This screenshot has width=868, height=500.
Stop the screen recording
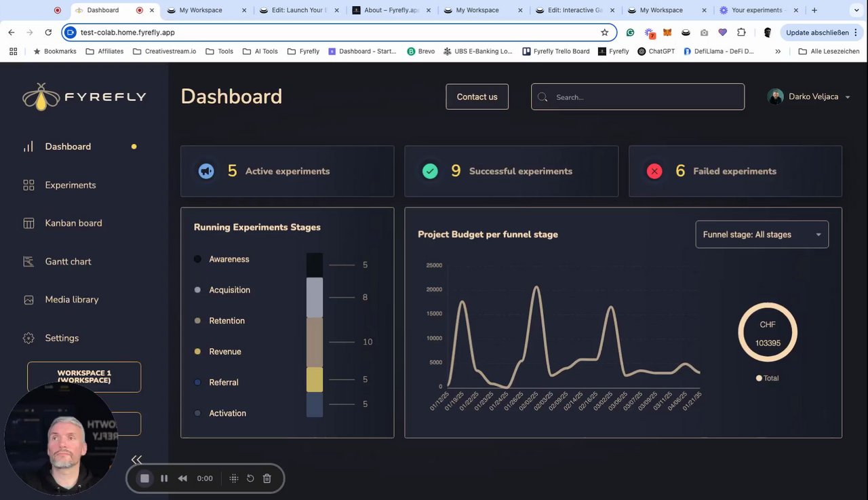point(144,478)
